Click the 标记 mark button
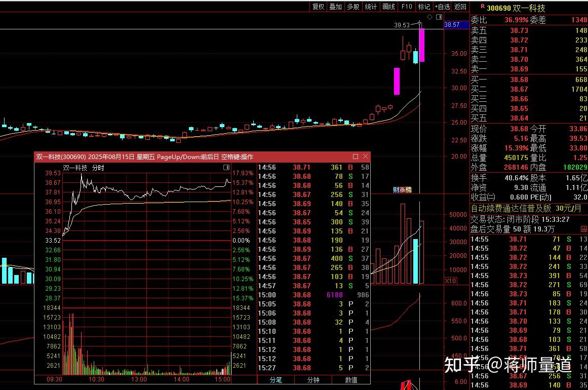 pyautogui.click(x=424, y=7)
